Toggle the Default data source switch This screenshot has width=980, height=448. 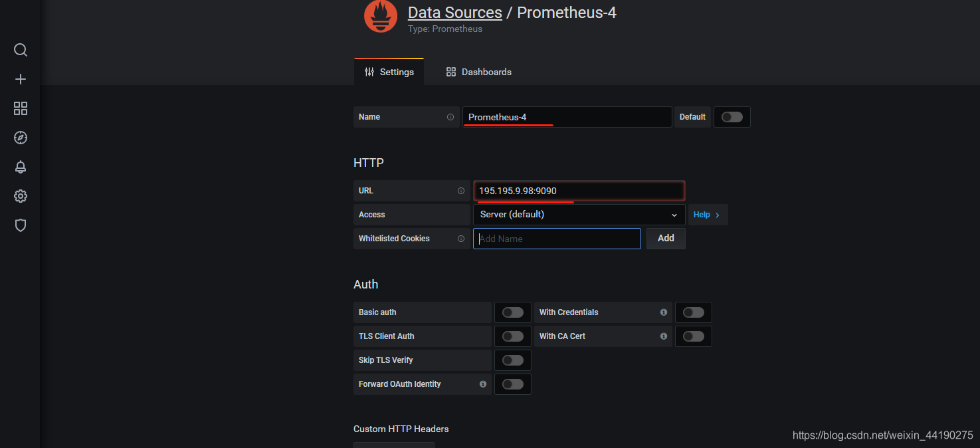(x=732, y=117)
